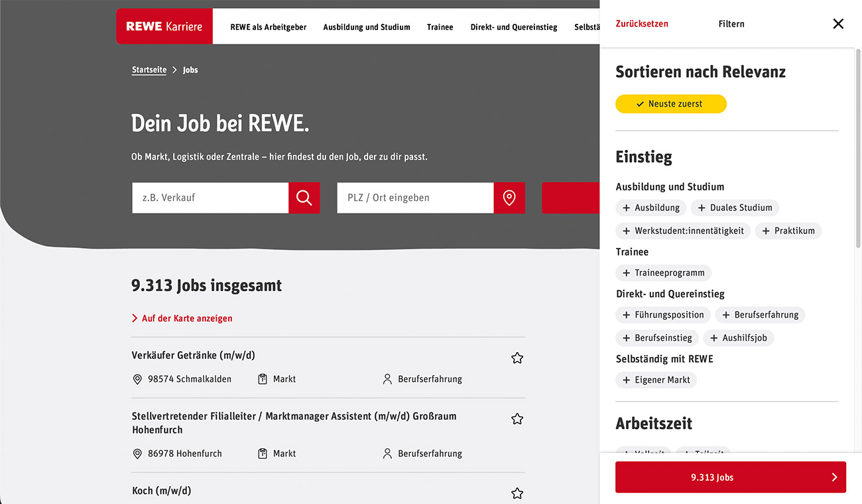Bookmark Stellvertretender Filialleiter job with star
The height and width of the screenshot is (504, 862).
(x=517, y=419)
